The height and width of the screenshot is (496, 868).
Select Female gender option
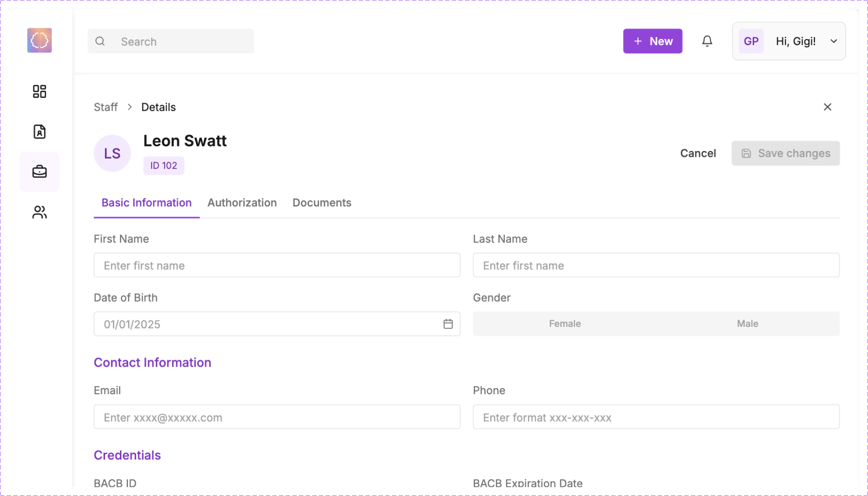click(565, 324)
